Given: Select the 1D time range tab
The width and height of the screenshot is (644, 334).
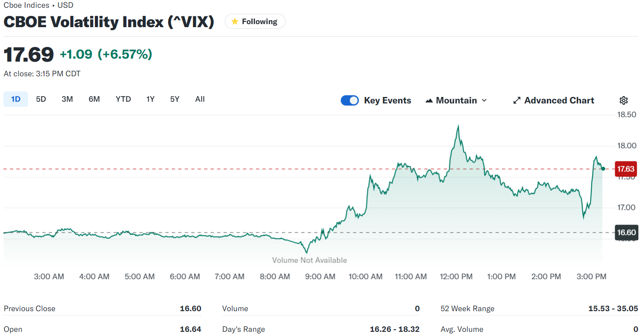Looking at the screenshot, I should click(x=16, y=99).
